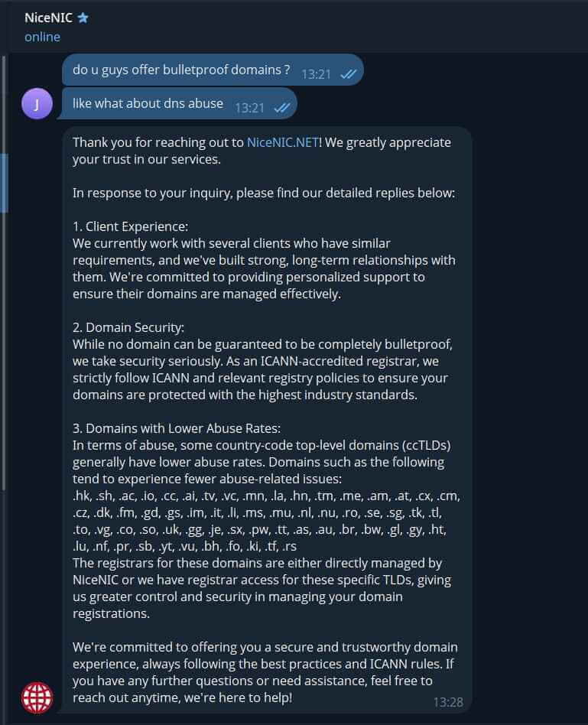588x725 pixels.
Task: Select the "like what about dns abuse" message
Action: [x=148, y=103]
